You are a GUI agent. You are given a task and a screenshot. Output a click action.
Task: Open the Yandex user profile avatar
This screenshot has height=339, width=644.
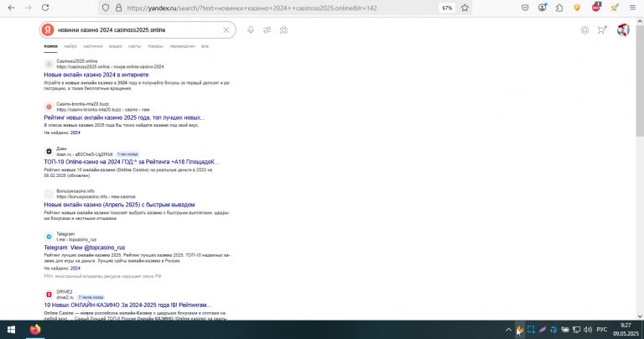point(623,30)
